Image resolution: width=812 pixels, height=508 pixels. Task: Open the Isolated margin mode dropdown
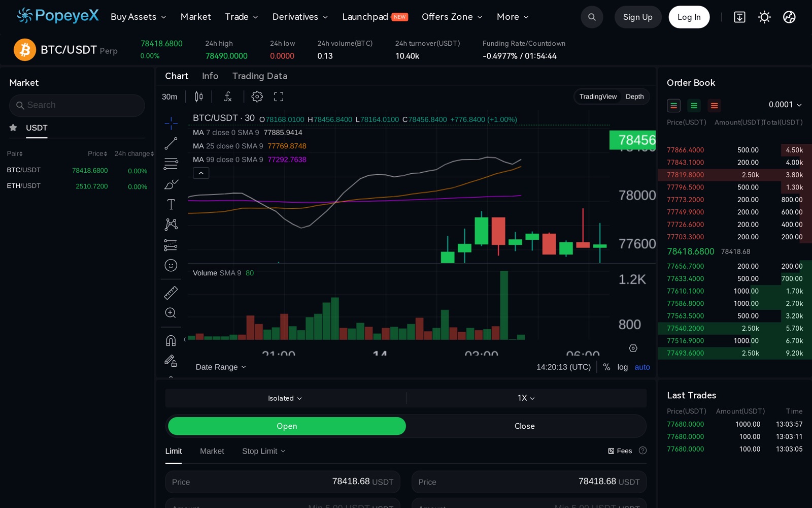pos(285,398)
